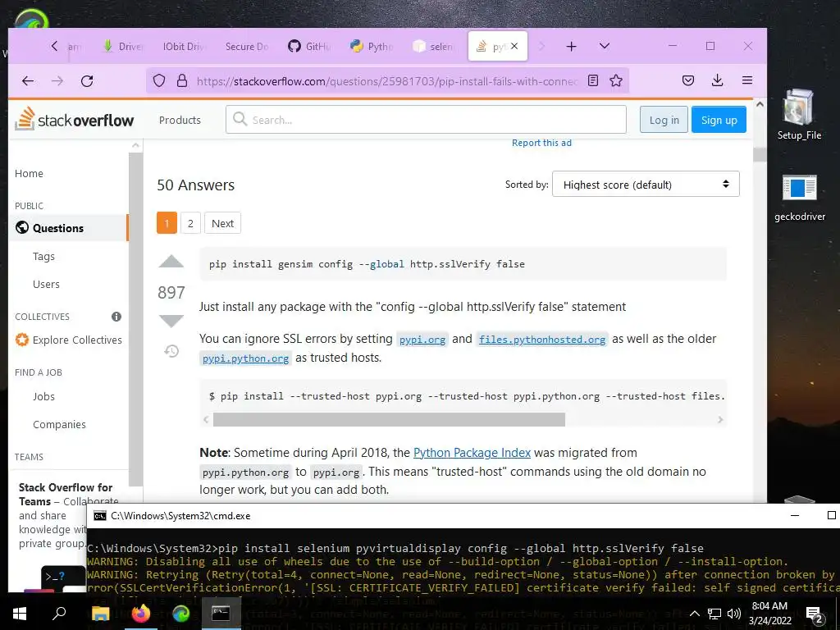Click the code block horizontal scrollbar
The height and width of the screenshot is (630, 840).
pos(389,419)
